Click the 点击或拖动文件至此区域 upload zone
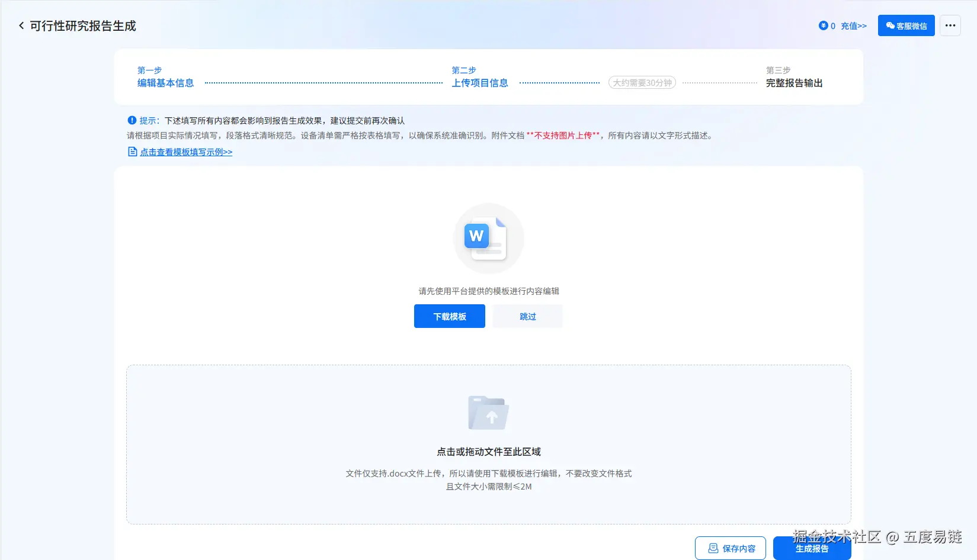The height and width of the screenshot is (560, 977). pyautogui.click(x=489, y=445)
